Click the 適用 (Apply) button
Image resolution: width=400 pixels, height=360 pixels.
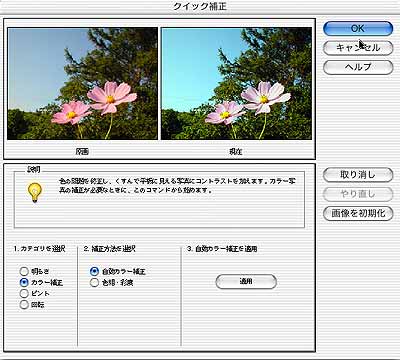[246, 282]
